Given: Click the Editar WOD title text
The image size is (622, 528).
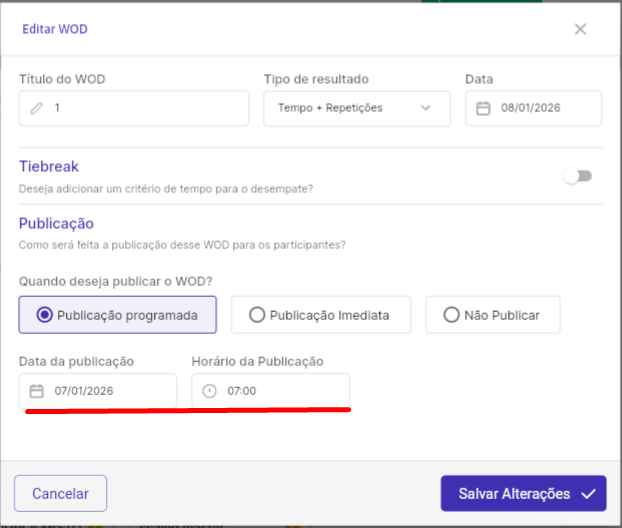Looking at the screenshot, I should tap(55, 29).
